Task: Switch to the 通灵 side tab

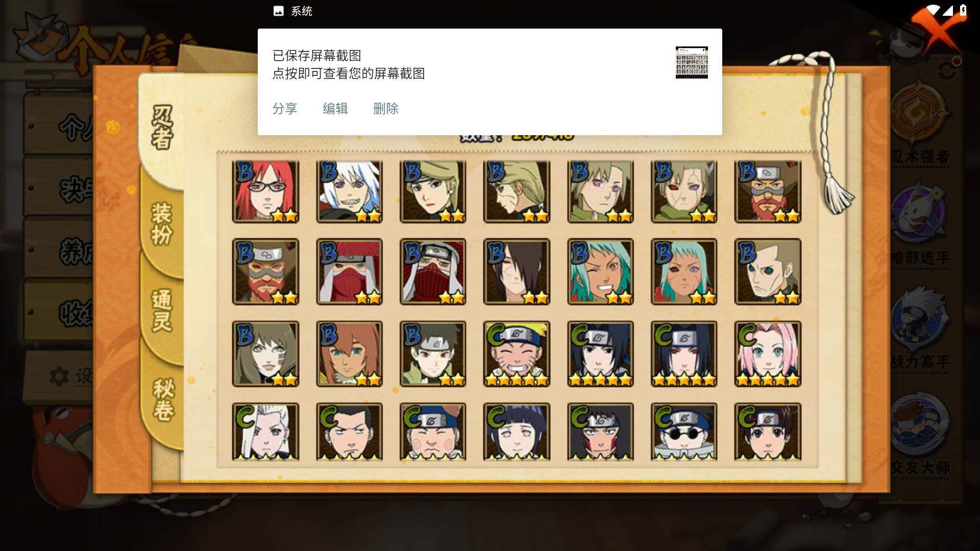Action: 162,310
